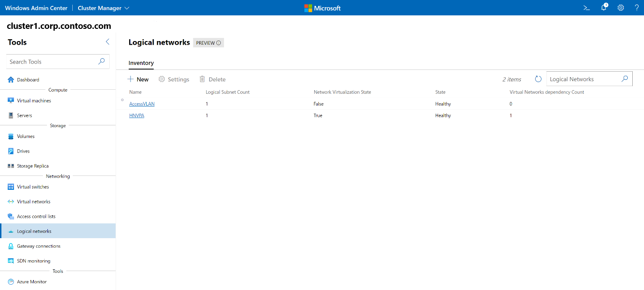Screen dimensions: 644x290
Task: Select the AccessVLAN row radio indicator
Action: coord(122,100)
